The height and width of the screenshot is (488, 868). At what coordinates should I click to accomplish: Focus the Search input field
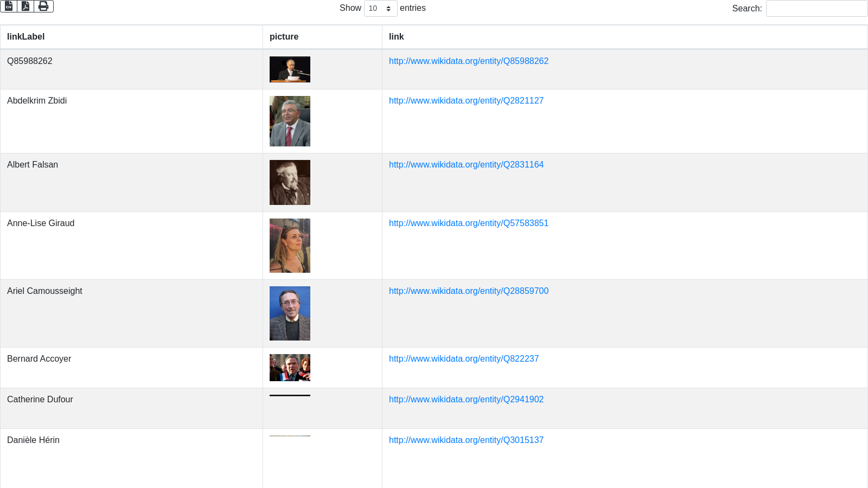816,8
